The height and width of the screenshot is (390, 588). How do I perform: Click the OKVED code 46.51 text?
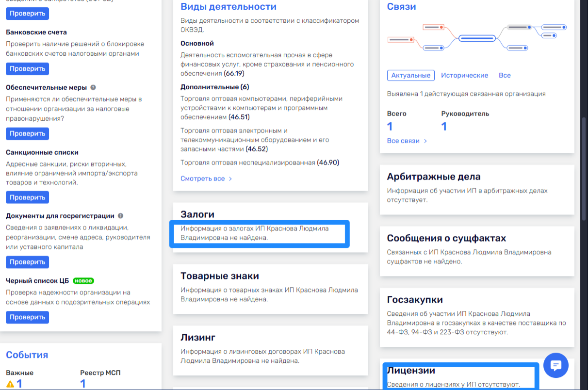[x=239, y=117]
